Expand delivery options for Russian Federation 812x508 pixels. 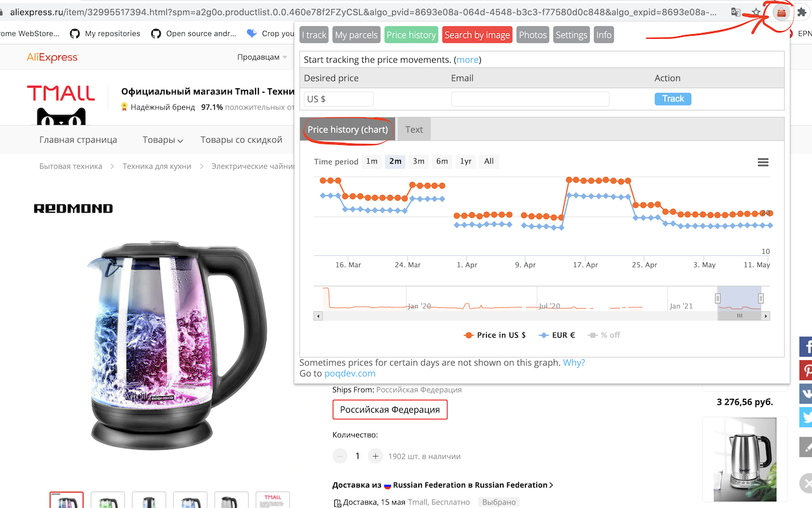[x=443, y=485]
